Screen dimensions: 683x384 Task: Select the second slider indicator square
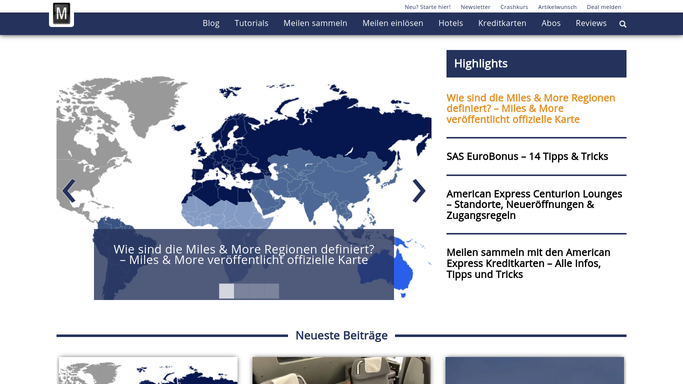241,291
